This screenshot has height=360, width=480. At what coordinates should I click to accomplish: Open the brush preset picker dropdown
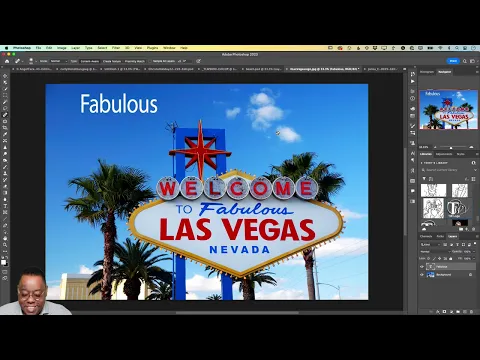(x=36, y=61)
